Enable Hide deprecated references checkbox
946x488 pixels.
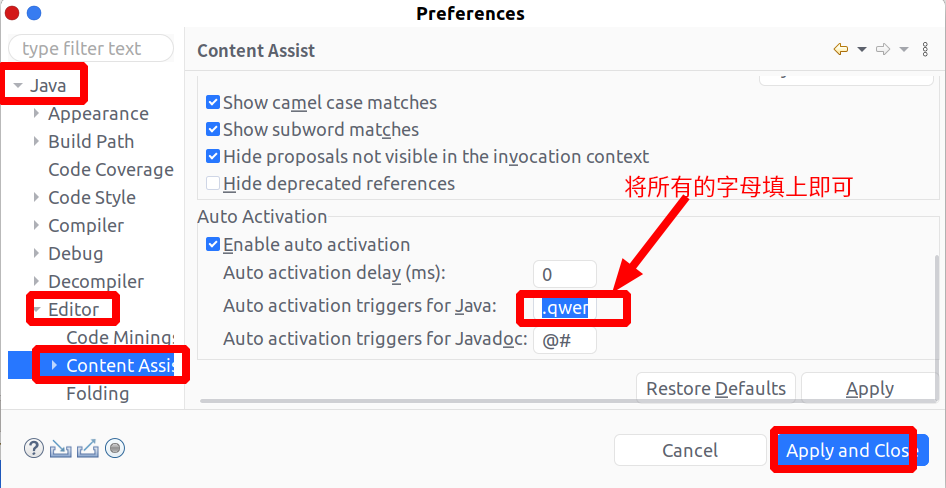coord(213,184)
